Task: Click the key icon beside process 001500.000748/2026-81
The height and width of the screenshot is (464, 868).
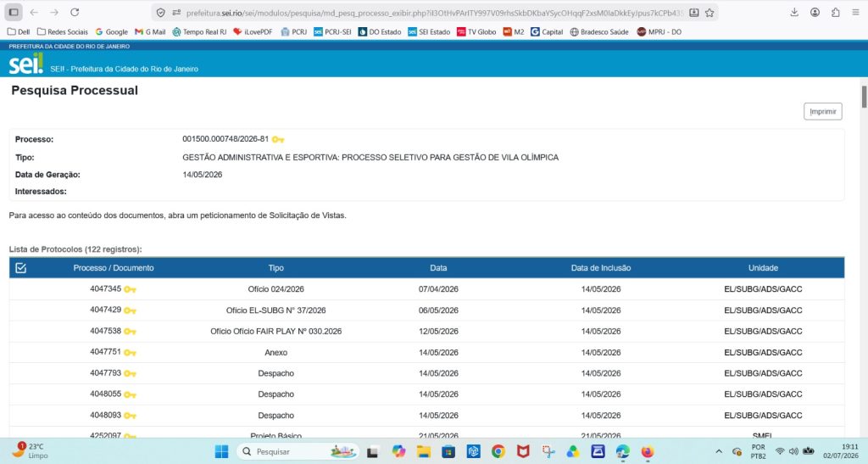Action: coord(278,139)
